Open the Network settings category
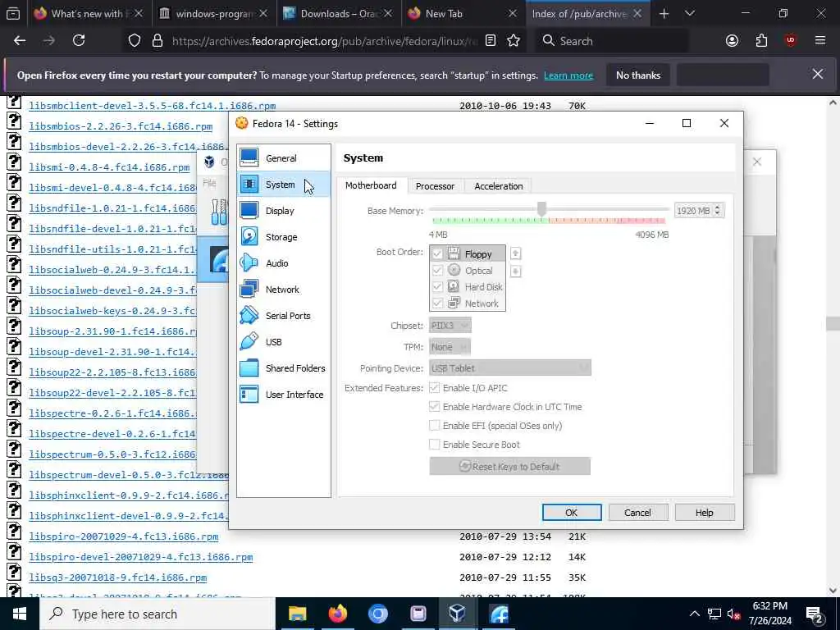The height and width of the screenshot is (630, 840). [283, 290]
